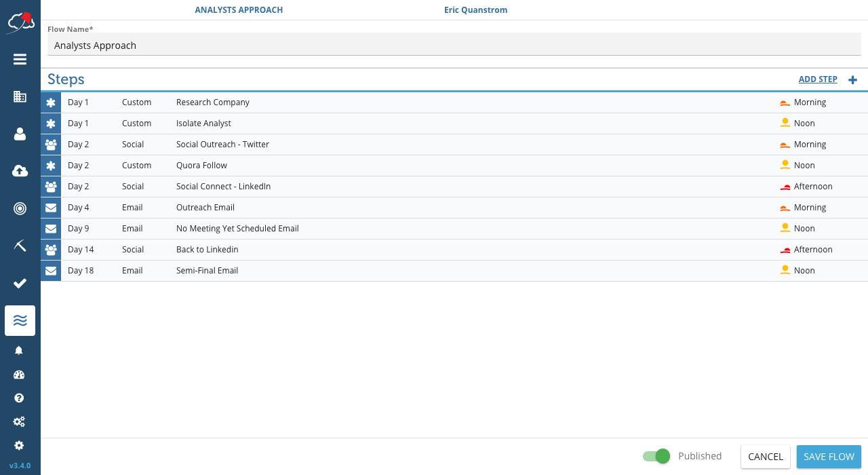Viewport: 868px width, 475px height.
Task: Select the Social Outreach - Twitter step
Action: pos(222,145)
